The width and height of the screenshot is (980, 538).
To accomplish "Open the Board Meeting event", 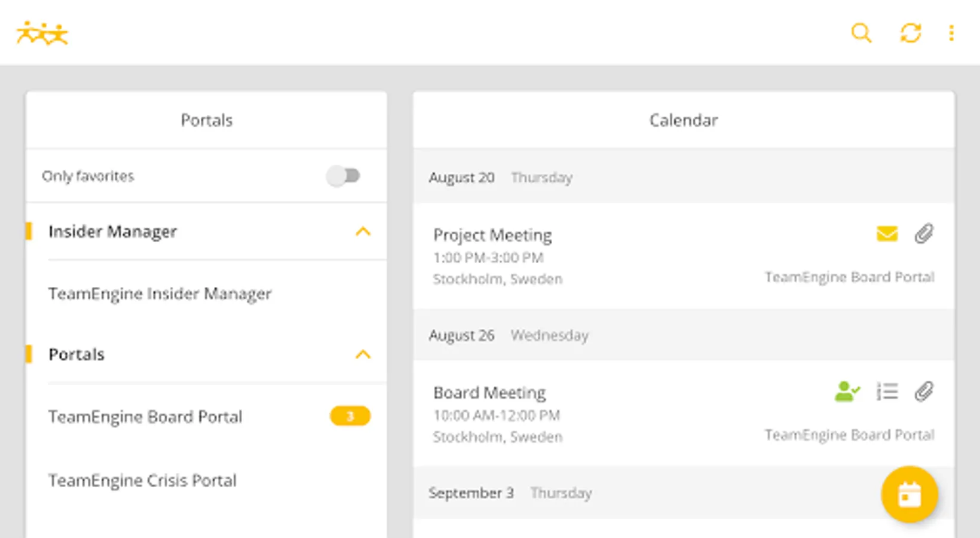I will 489,393.
